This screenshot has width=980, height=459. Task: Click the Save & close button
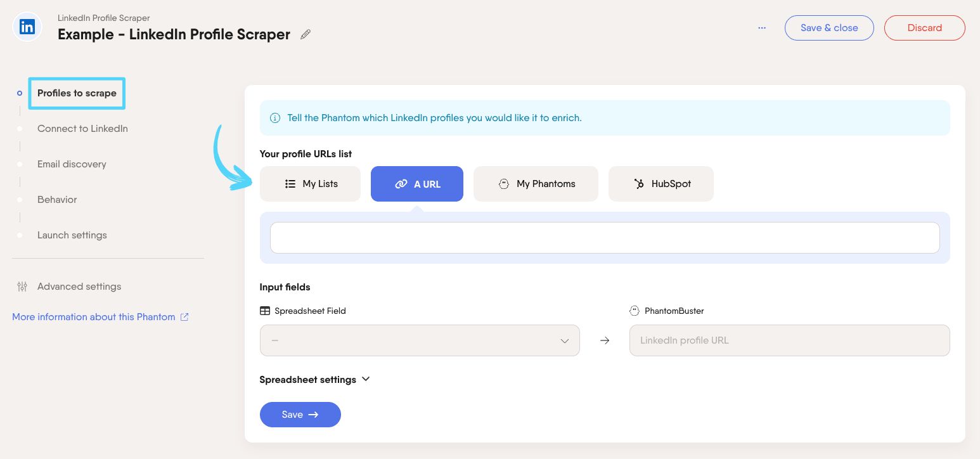coord(829,28)
